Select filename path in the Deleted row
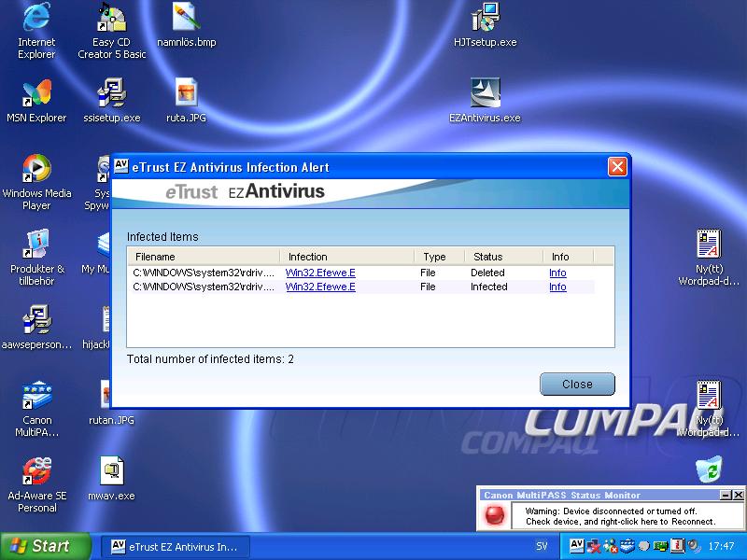The height and width of the screenshot is (560, 747). (x=204, y=273)
